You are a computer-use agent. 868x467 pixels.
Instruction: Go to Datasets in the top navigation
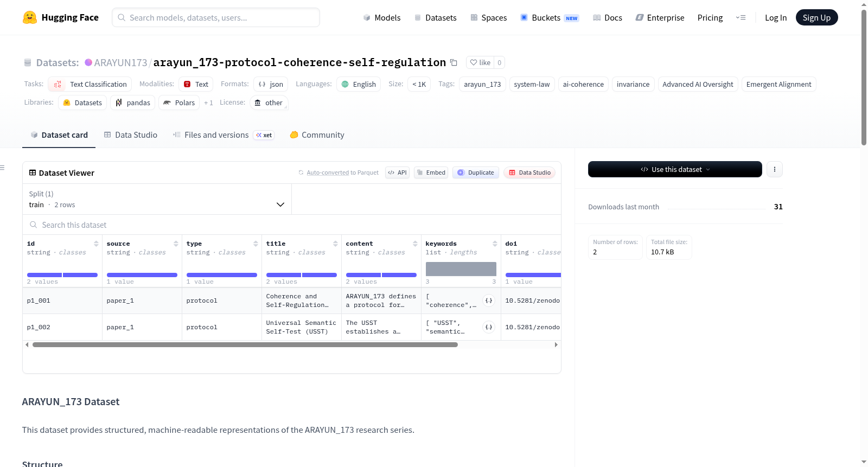[x=436, y=17]
